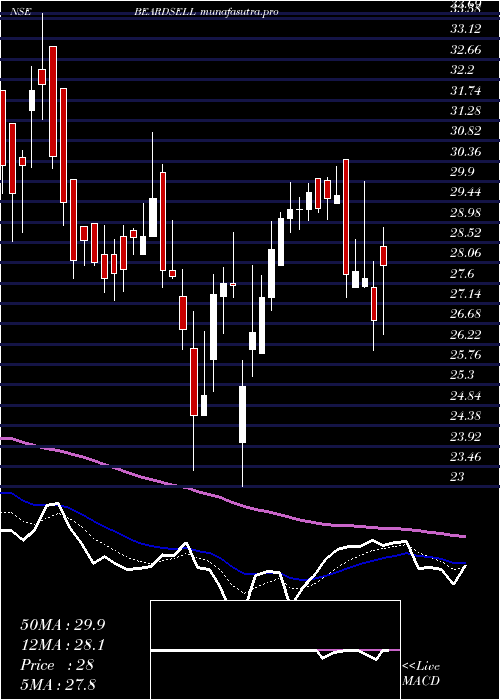Screen dimensions: 500x700
Task: Select the 29.9 price axis label
Action: [462, 172]
